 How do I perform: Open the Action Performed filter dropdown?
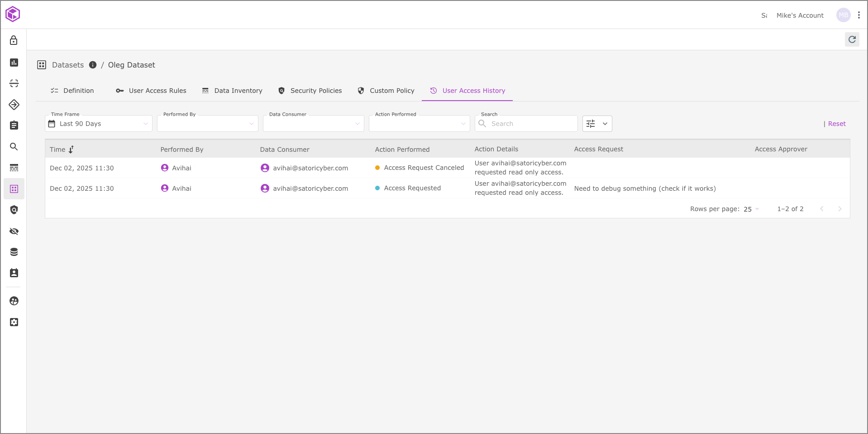(419, 124)
